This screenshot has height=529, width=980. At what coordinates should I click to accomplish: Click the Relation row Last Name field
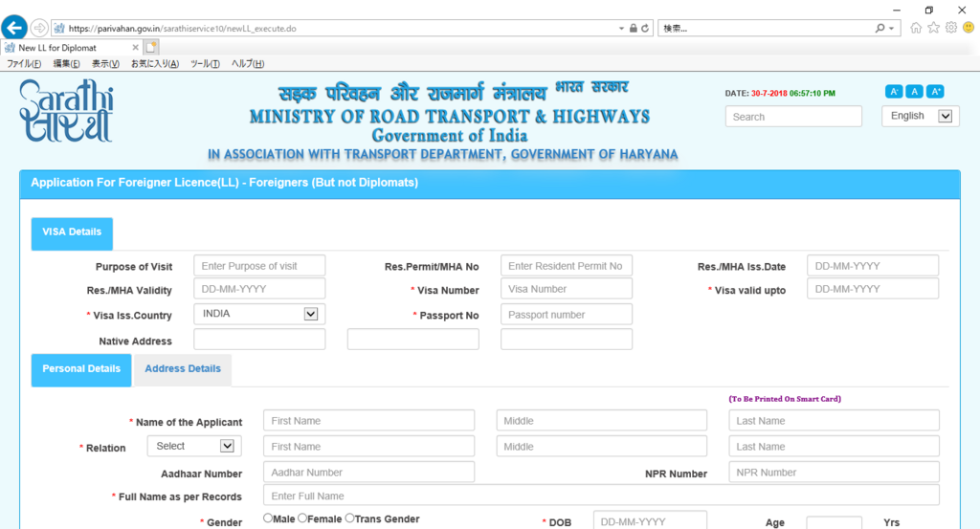(834, 446)
